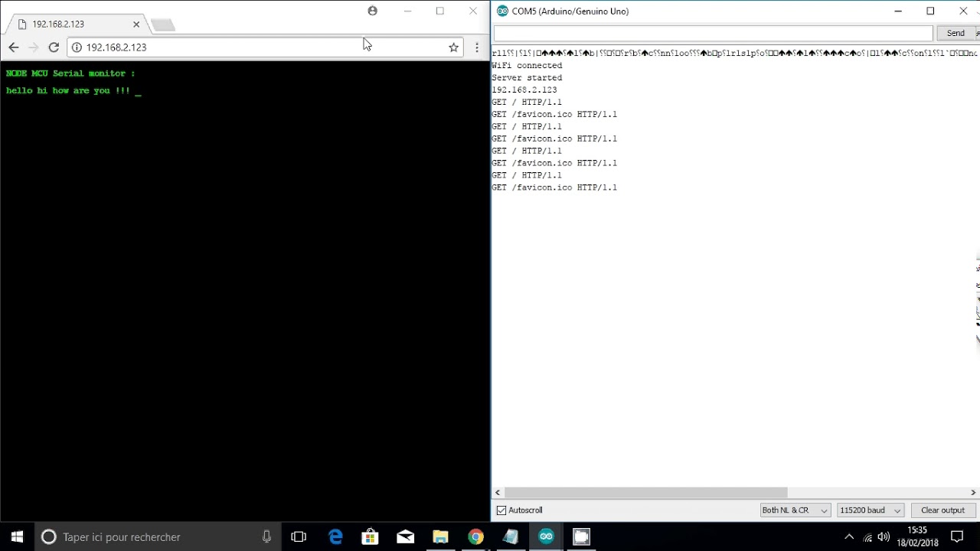This screenshot has height=551, width=980.
Task: Reload the 192.168.2.123 page
Action: pos(54,47)
